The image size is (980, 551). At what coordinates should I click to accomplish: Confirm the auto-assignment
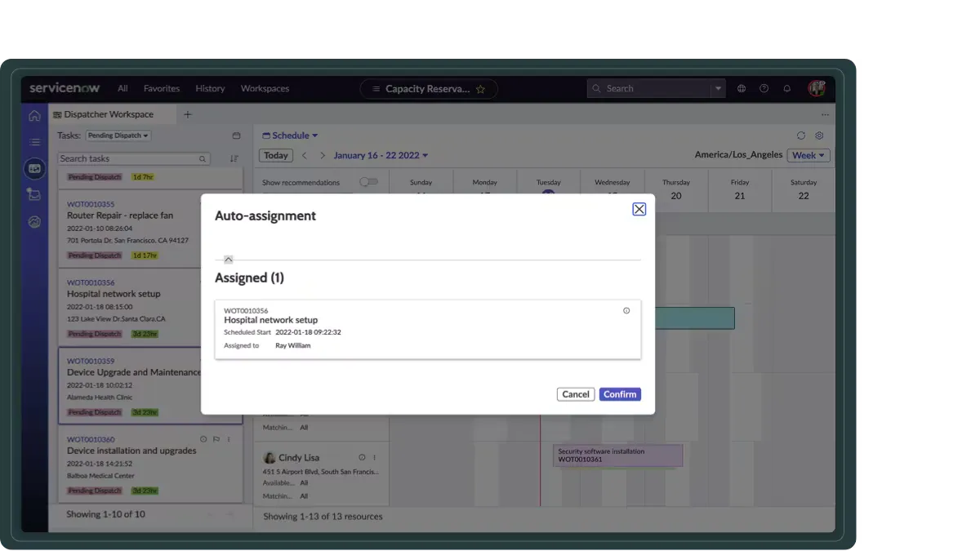click(x=620, y=394)
